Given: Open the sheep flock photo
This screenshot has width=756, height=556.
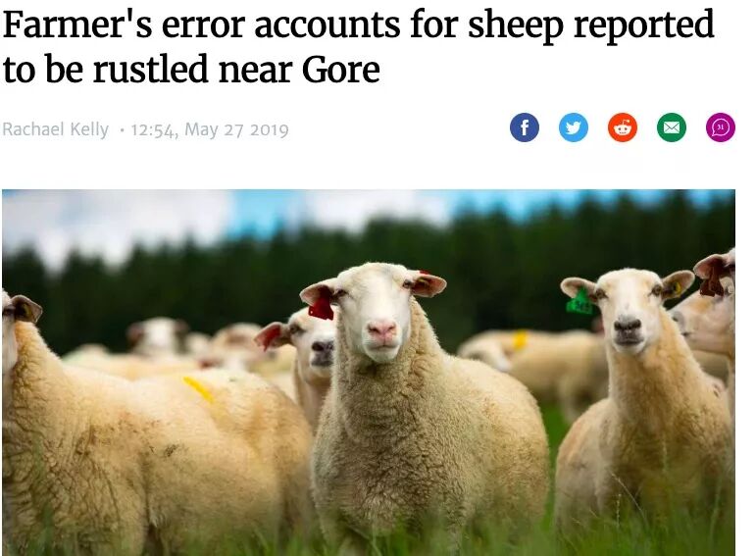Looking at the screenshot, I should click(x=369, y=373).
